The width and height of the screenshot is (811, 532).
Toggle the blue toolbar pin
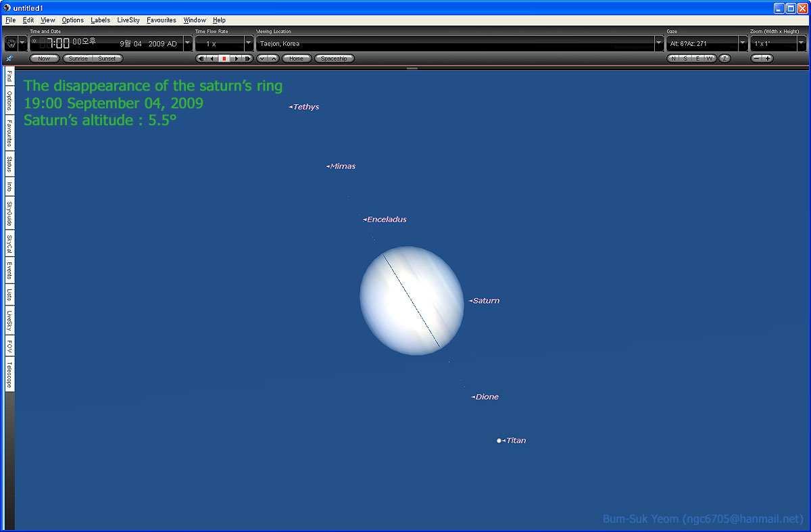coord(9,59)
